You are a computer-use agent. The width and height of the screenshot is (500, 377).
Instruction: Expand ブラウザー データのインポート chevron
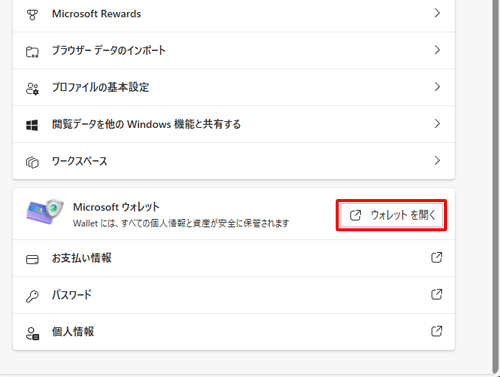437,50
